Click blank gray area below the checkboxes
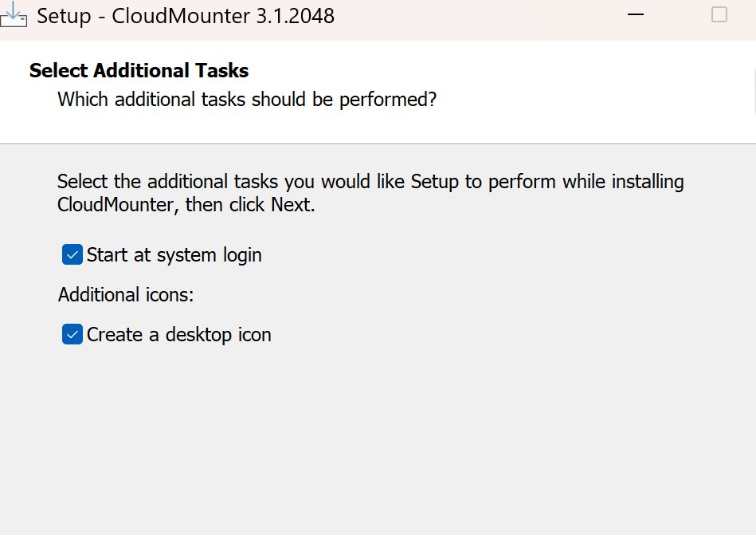 [x=374, y=439]
